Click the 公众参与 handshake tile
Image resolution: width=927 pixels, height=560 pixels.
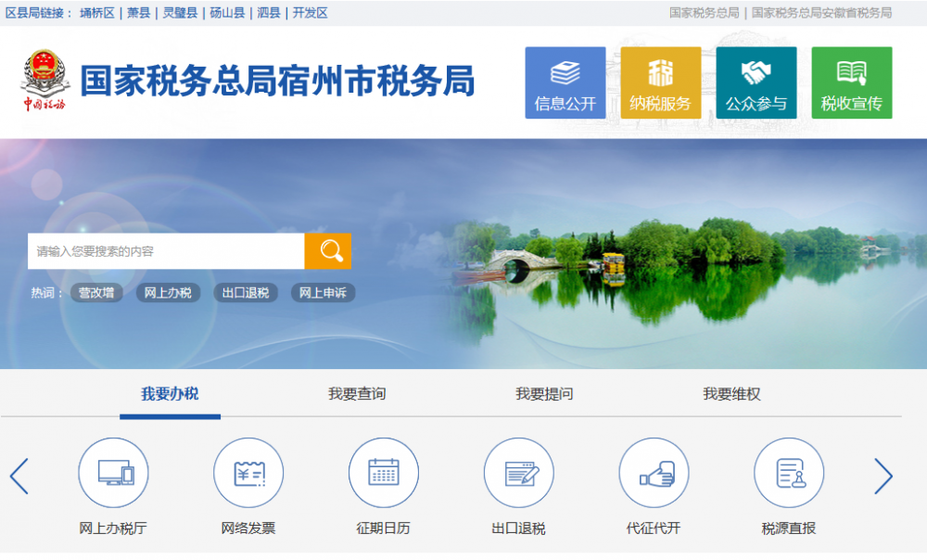[x=756, y=83]
